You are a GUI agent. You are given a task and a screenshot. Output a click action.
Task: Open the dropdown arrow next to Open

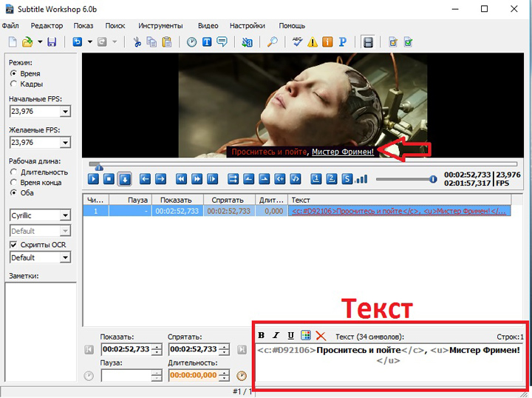click(40, 42)
